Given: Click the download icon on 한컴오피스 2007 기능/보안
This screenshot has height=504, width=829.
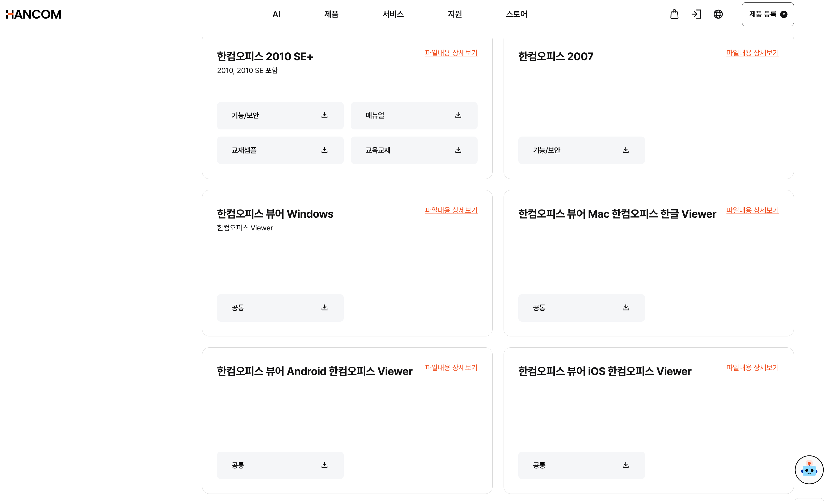Looking at the screenshot, I should coord(625,150).
